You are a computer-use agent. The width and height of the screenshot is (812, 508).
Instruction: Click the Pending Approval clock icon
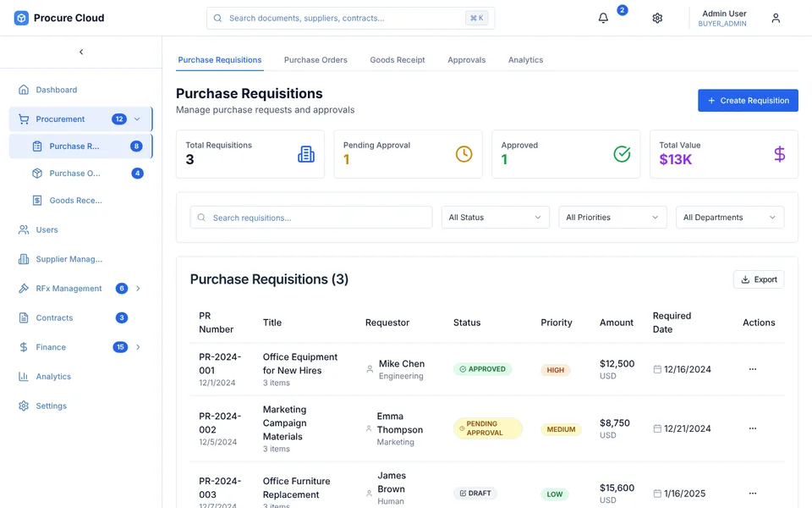pos(464,154)
